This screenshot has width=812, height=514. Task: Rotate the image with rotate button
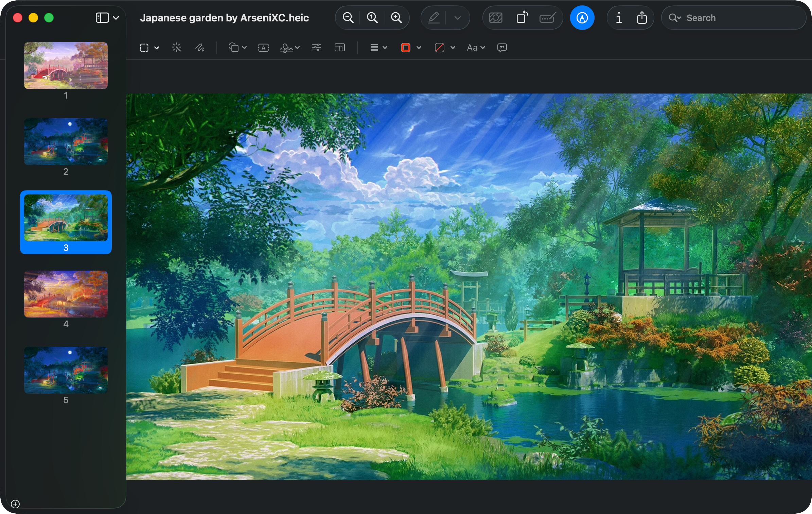[x=522, y=18]
